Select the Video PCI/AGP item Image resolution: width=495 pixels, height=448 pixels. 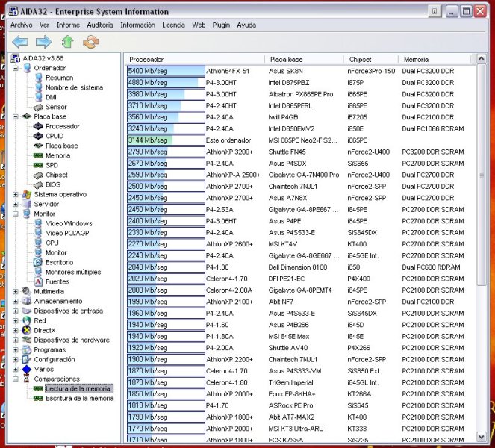tap(67, 233)
